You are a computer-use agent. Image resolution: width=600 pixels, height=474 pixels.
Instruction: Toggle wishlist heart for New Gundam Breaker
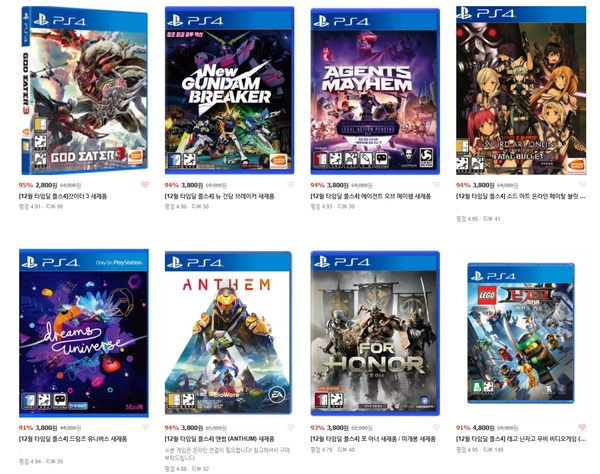[291, 185]
